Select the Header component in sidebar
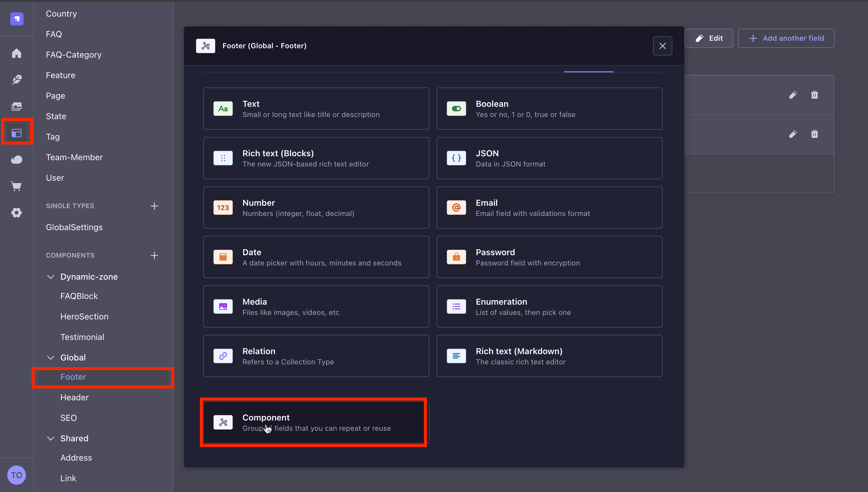The height and width of the screenshot is (492, 868). click(74, 397)
